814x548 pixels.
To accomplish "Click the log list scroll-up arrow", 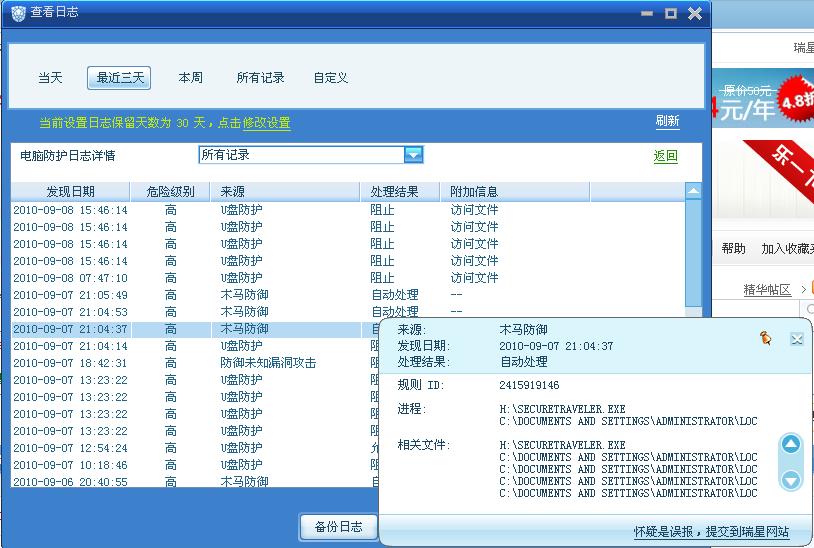I will [693, 191].
